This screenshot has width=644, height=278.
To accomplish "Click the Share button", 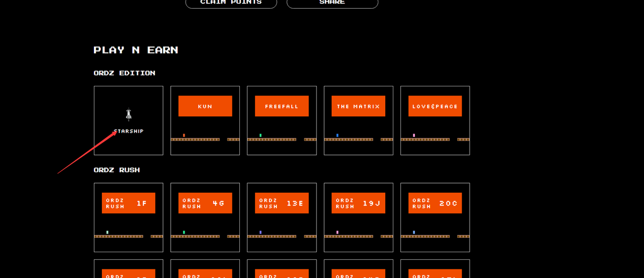I will (x=332, y=3).
